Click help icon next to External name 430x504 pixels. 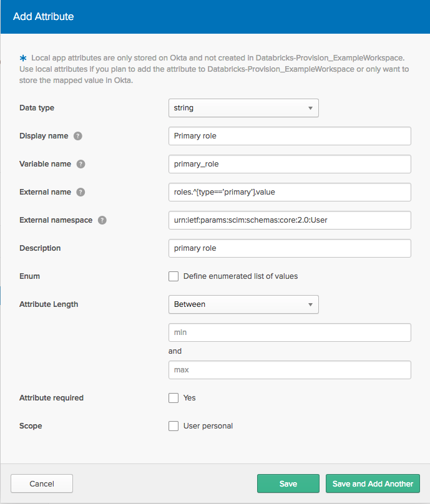(x=81, y=192)
